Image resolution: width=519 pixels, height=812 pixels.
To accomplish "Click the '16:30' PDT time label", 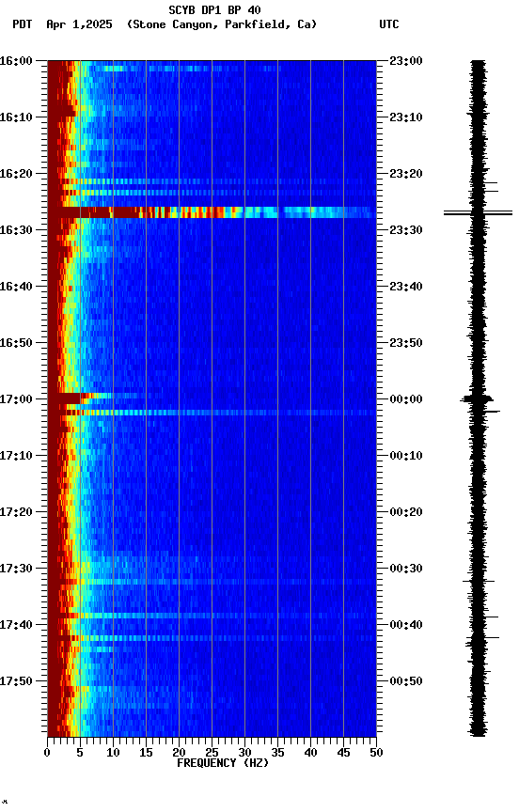I will tap(16, 230).
